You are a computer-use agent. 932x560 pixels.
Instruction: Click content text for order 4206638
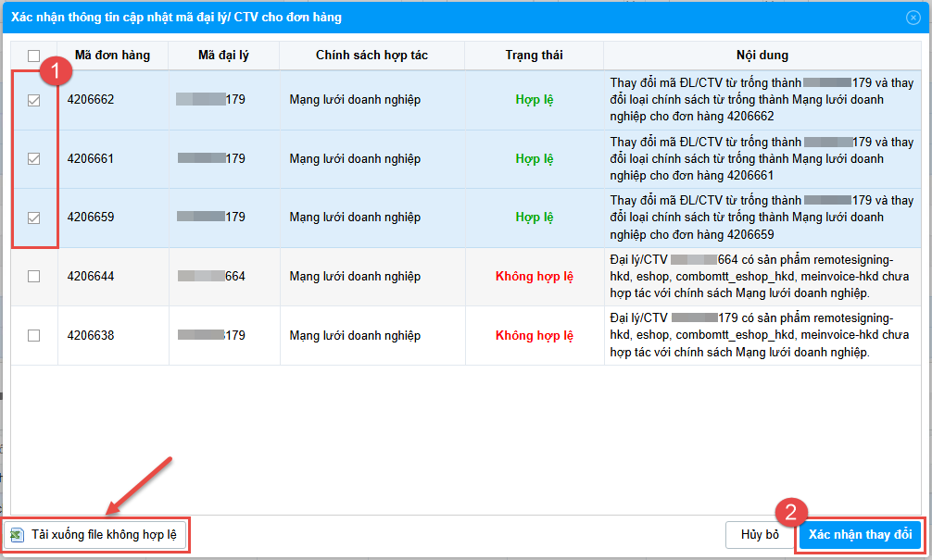tap(759, 335)
